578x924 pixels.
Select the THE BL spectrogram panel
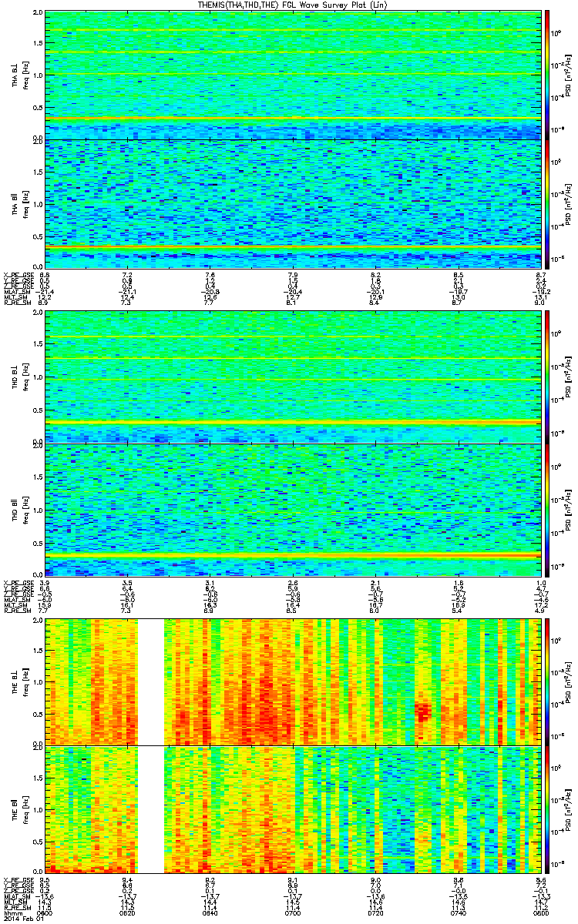coord(293,681)
